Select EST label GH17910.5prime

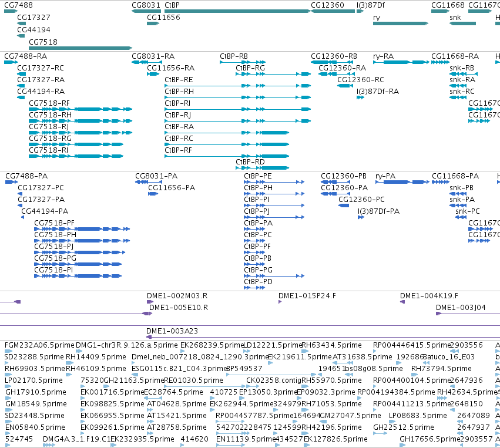coord(36,392)
